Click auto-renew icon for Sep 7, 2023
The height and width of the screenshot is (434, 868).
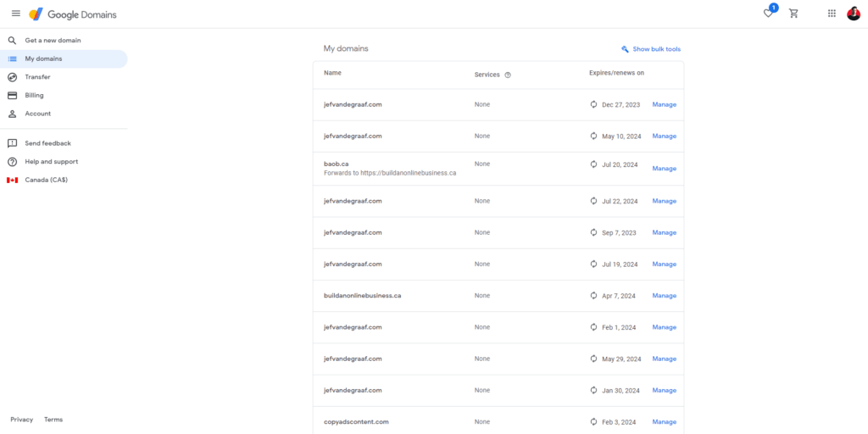pyautogui.click(x=594, y=232)
